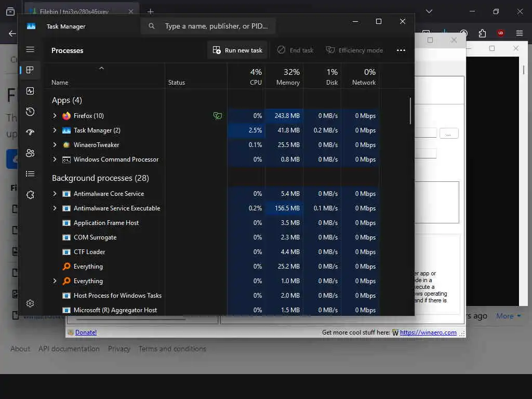The height and width of the screenshot is (399, 532).
Task: Click the Task Manager search input field
Action: [208, 26]
